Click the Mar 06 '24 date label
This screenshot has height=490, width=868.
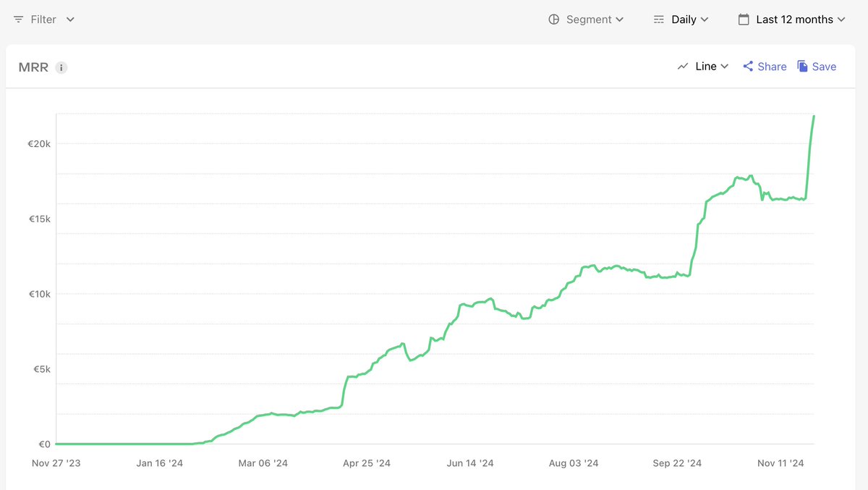click(x=263, y=463)
